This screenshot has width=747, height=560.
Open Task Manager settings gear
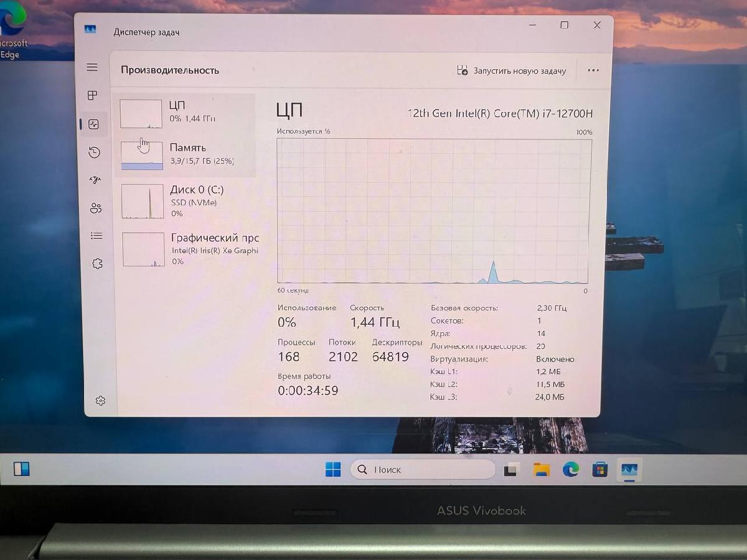tap(100, 401)
